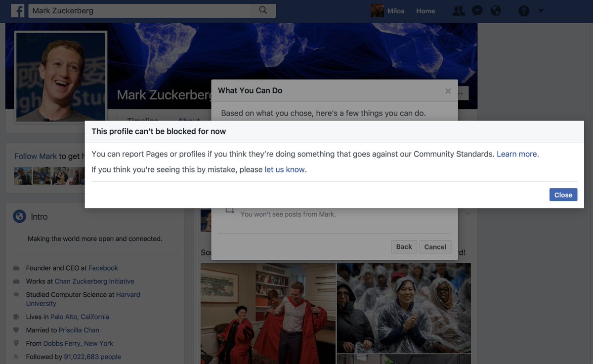The height and width of the screenshot is (364, 593).
Task: Click Cancel in What You Can Do
Action: [x=435, y=246]
